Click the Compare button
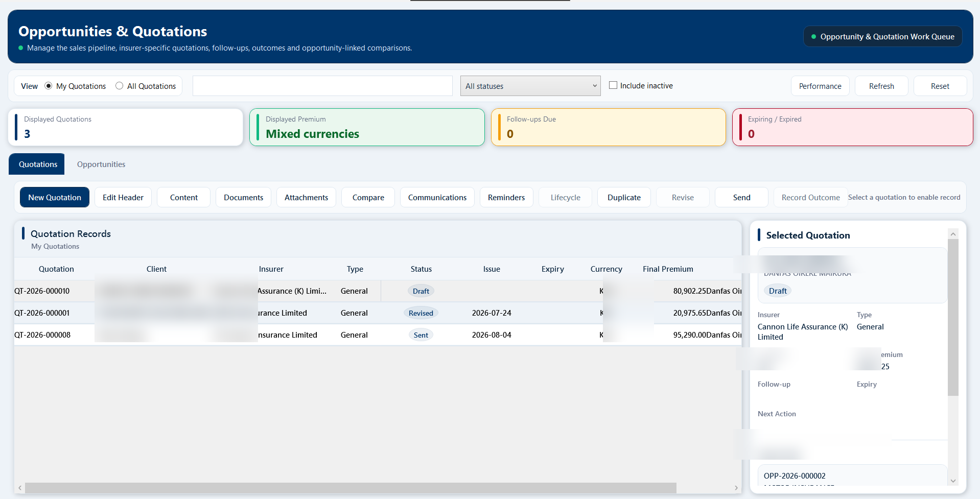Screen dimensions: 980x499 click(x=368, y=197)
